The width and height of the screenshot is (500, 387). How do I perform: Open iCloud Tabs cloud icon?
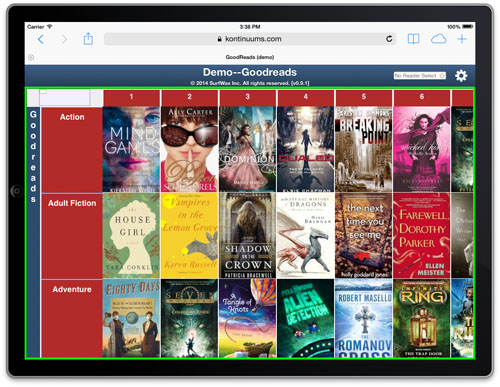[439, 39]
